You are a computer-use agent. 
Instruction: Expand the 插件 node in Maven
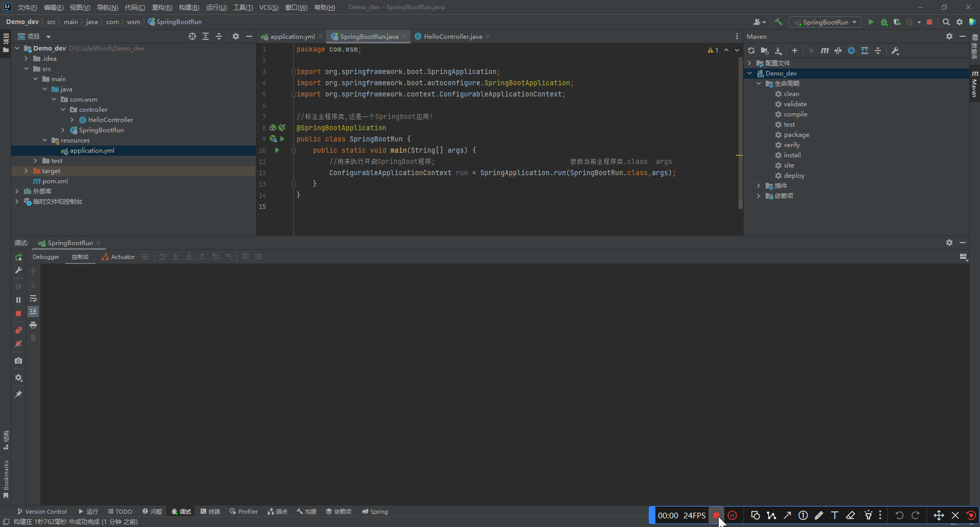759,186
